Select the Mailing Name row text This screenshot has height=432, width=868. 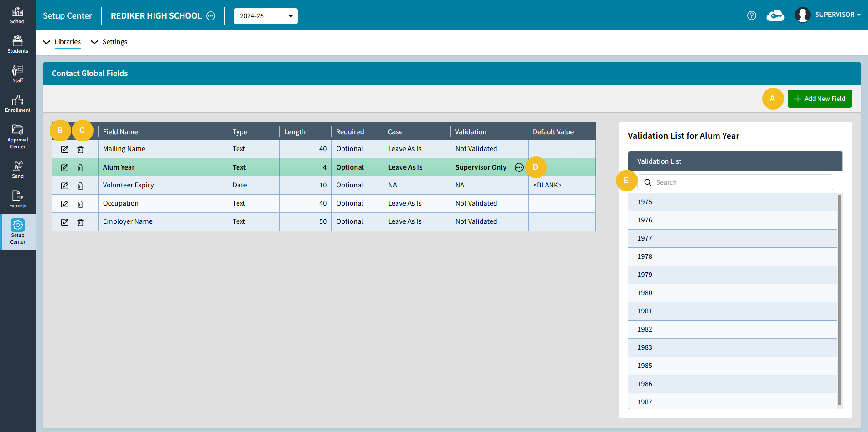(124, 149)
